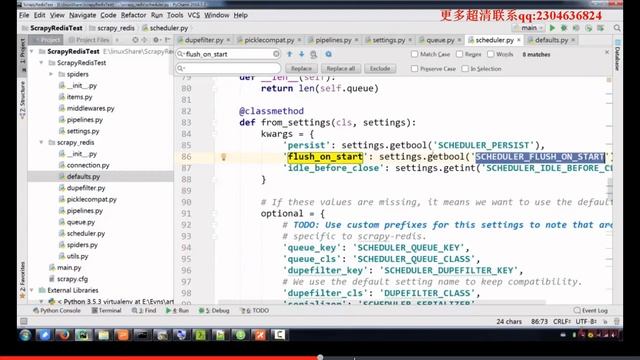Viewport: 640px width, 360px height.
Task: Start debugging with the bug icon
Action: click(x=564, y=28)
